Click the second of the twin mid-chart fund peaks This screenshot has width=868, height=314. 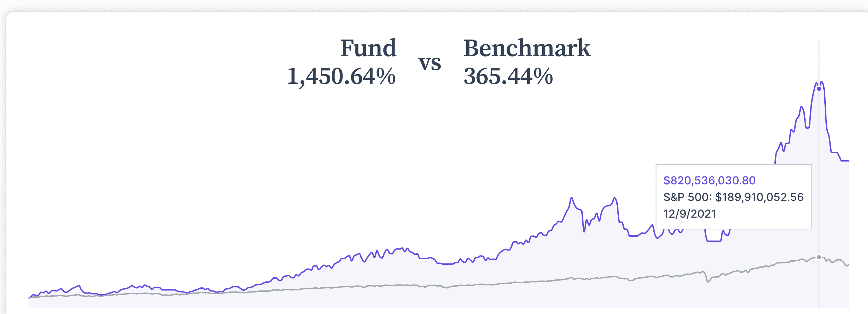[x=615, y=199]
